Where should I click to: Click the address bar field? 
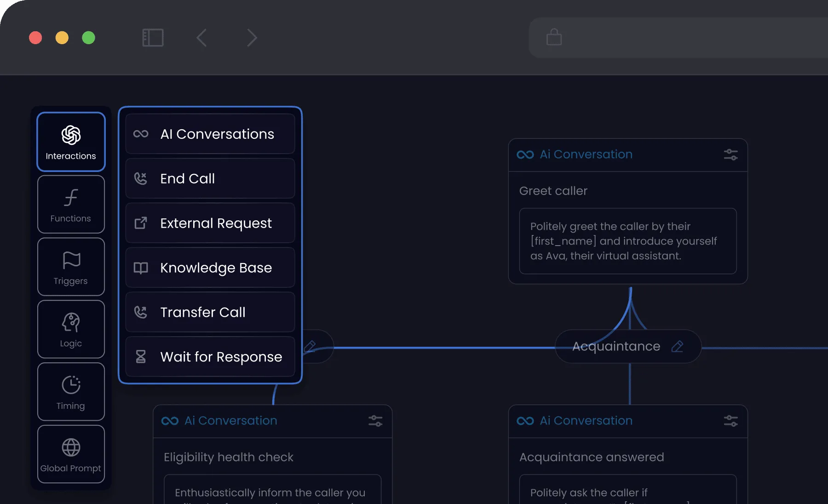coord(678,38)
